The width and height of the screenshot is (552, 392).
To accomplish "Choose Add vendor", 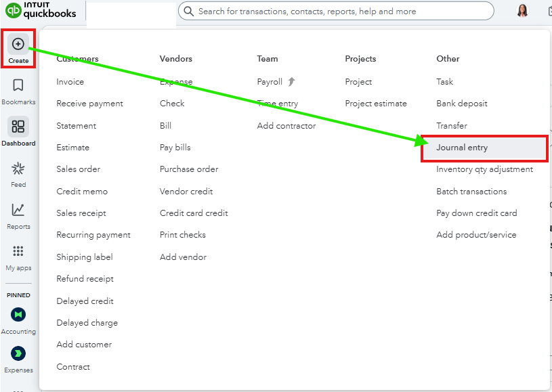I will [183, 257].
